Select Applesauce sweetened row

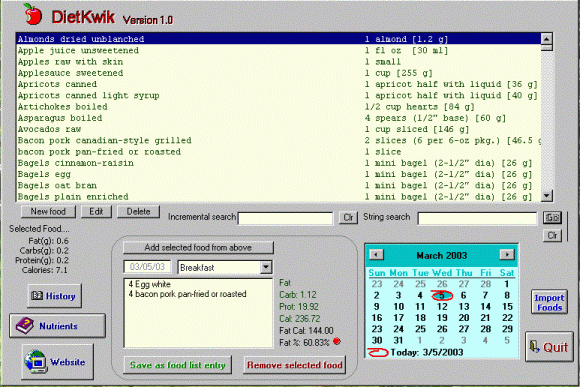pos(278,73)
